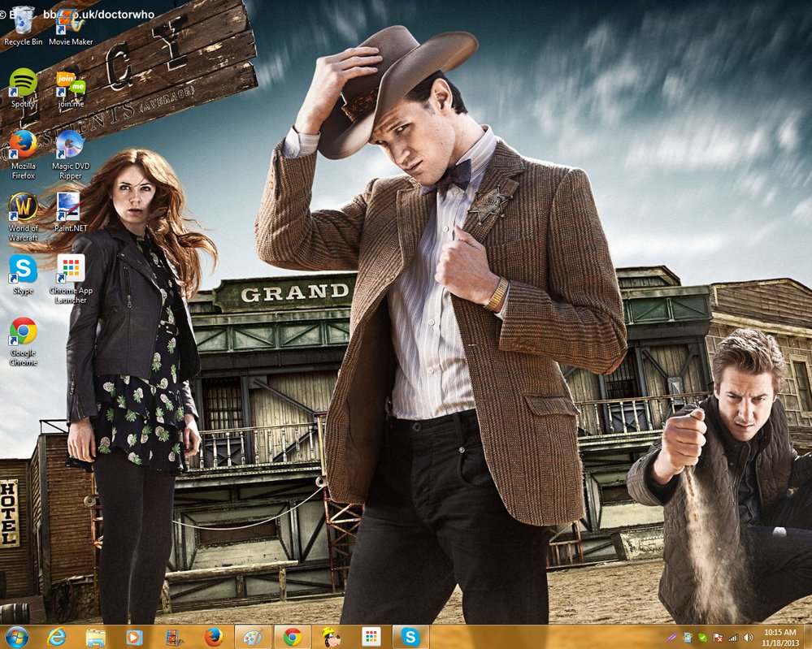The width and height of the screenshot is (812, 649).
Task: Select the Magic DVD Ripper shortcut
Action: (x=71, y=154)
